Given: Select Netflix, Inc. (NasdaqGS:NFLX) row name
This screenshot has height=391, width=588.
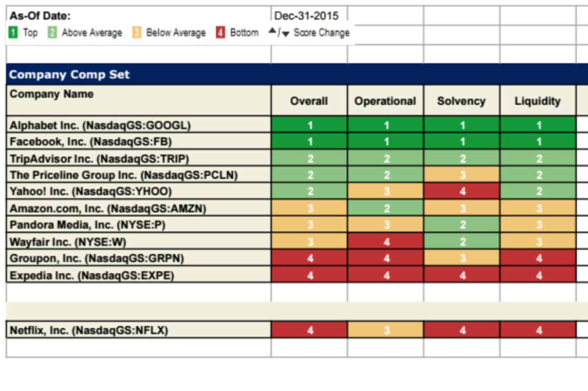Looking at the screenshot, I should click(x=138, y=330).
